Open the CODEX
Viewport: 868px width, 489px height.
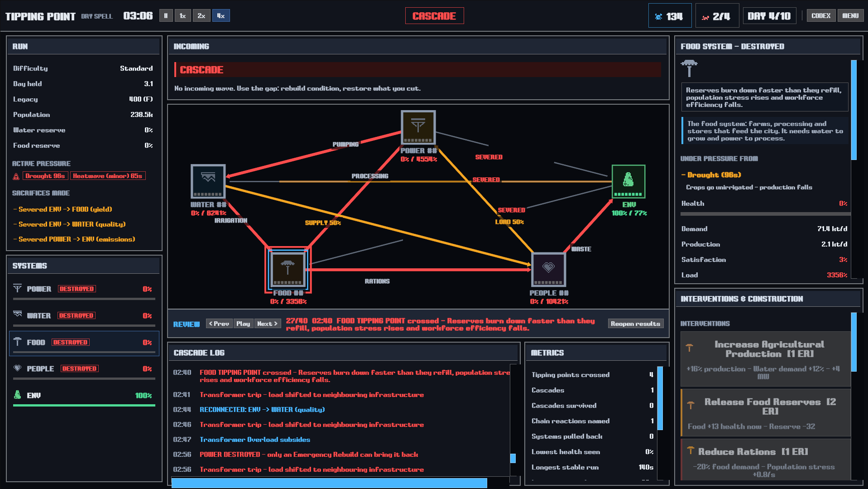point(821,16)
